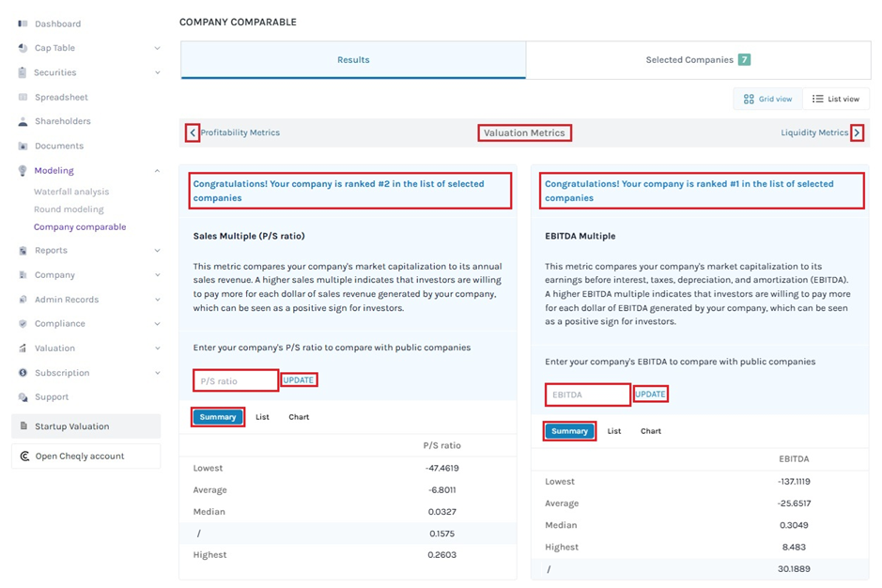Click UPDATE next to P/S ratio field
Screen dimensions: 882x588
click(299, 380)
